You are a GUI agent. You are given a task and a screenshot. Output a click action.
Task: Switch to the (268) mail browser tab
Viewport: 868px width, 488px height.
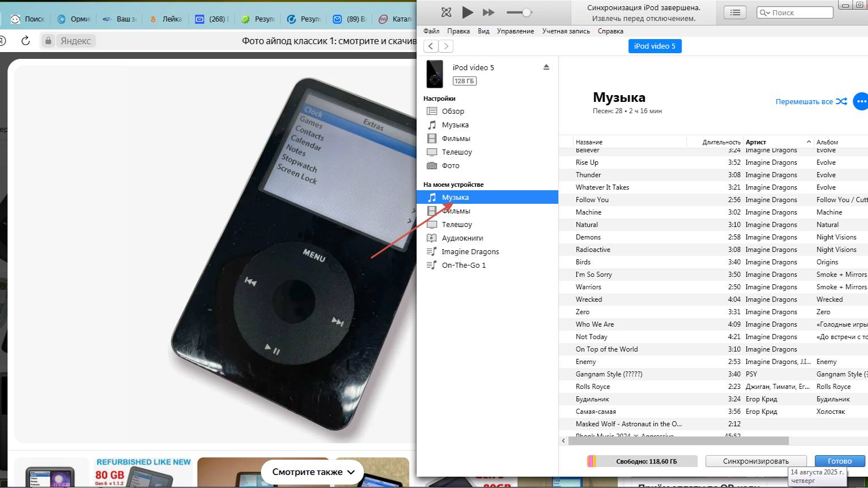(211, 19)
